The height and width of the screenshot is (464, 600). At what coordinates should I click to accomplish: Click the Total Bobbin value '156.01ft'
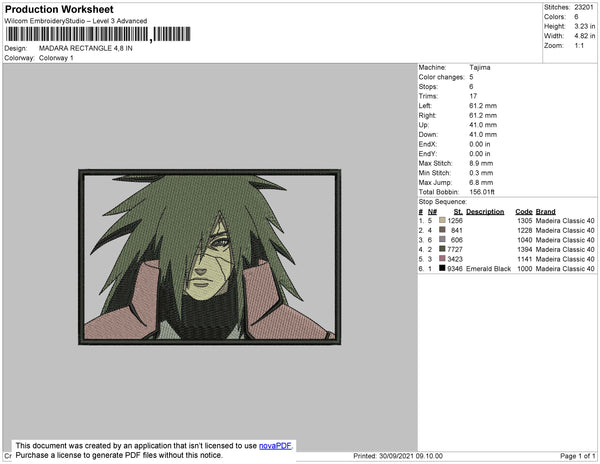point(482,192)
